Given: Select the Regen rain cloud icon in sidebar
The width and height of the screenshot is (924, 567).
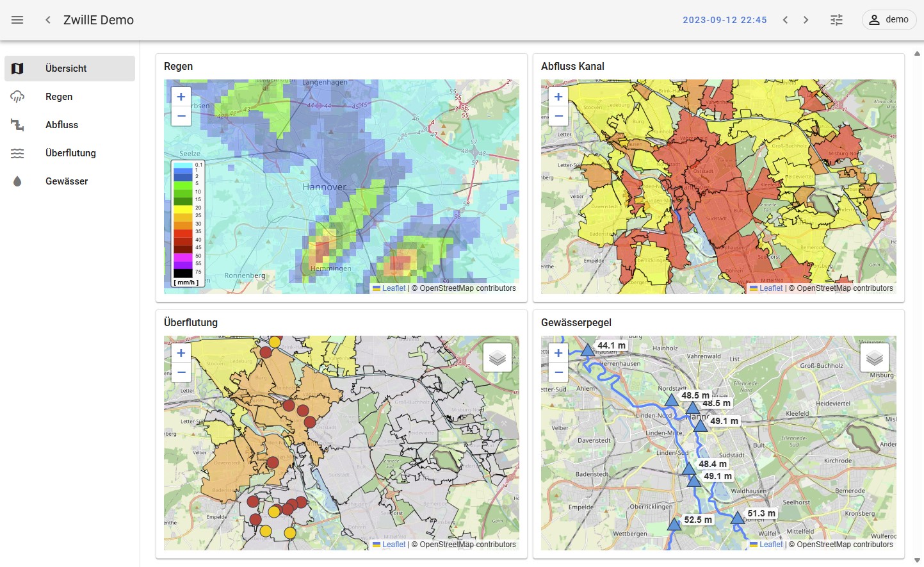Looking at the screenshot, I should coord(17,96).
